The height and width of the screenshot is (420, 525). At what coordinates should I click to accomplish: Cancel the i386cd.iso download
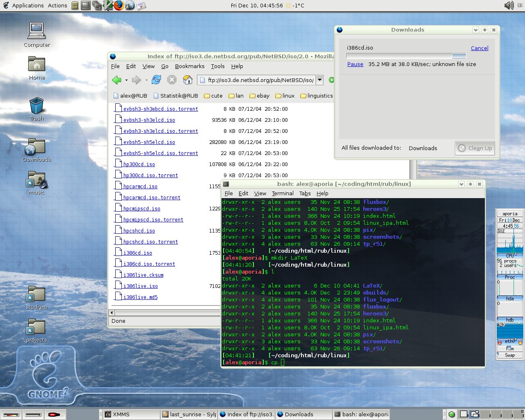(479, 48)
